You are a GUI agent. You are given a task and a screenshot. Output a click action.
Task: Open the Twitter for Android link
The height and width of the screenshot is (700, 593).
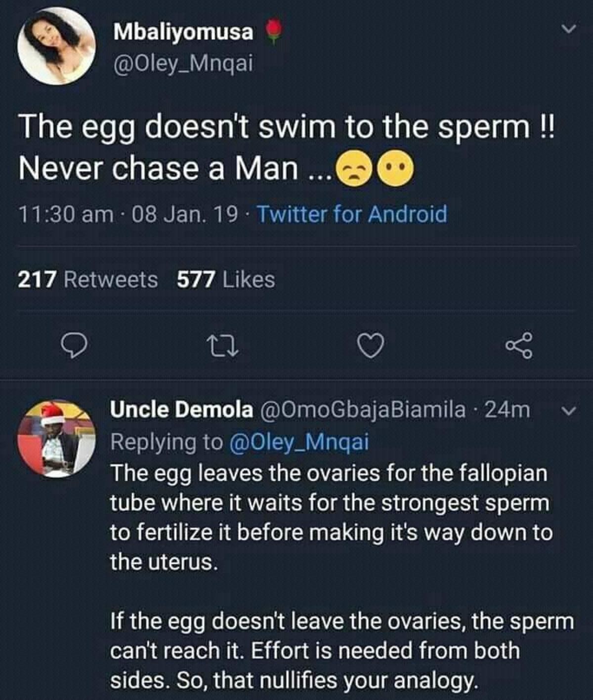click(352, 214)
